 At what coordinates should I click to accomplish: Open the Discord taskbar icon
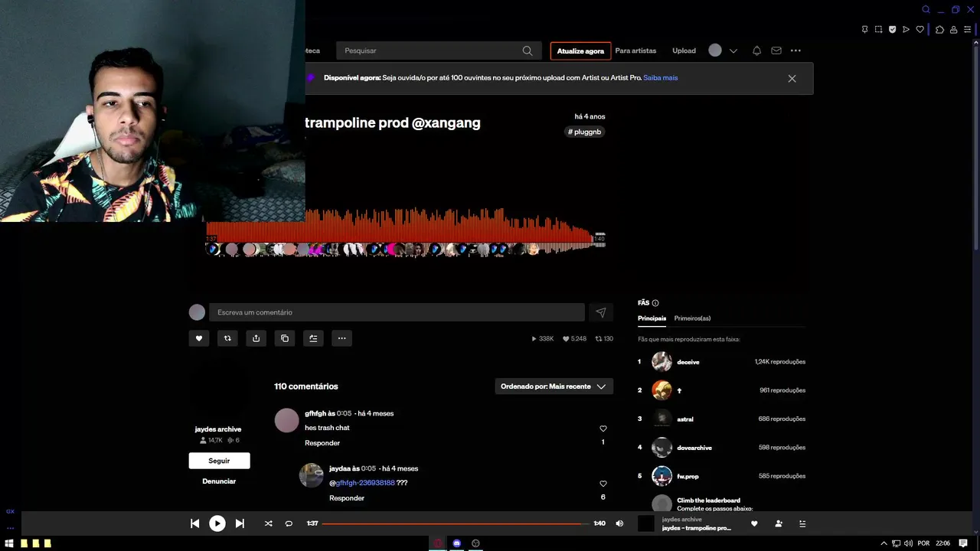[456, 543]
